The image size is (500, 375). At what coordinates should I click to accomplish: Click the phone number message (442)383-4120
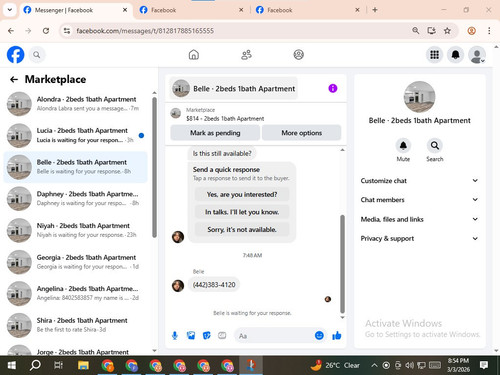[214, 285]
